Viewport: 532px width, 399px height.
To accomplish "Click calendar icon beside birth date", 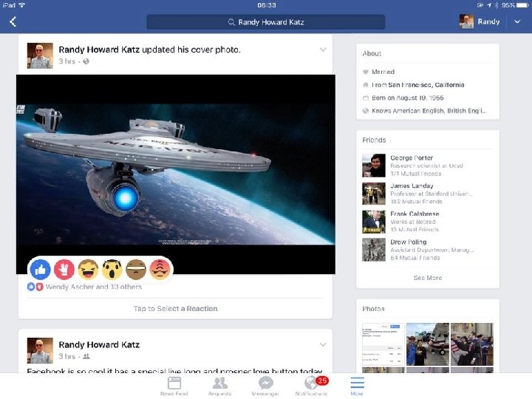I will (366, 98).
